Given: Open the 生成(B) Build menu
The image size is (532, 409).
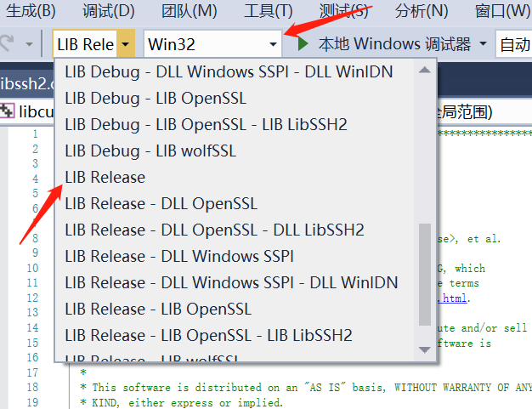Looking at the screenshot, I should 31,11.
